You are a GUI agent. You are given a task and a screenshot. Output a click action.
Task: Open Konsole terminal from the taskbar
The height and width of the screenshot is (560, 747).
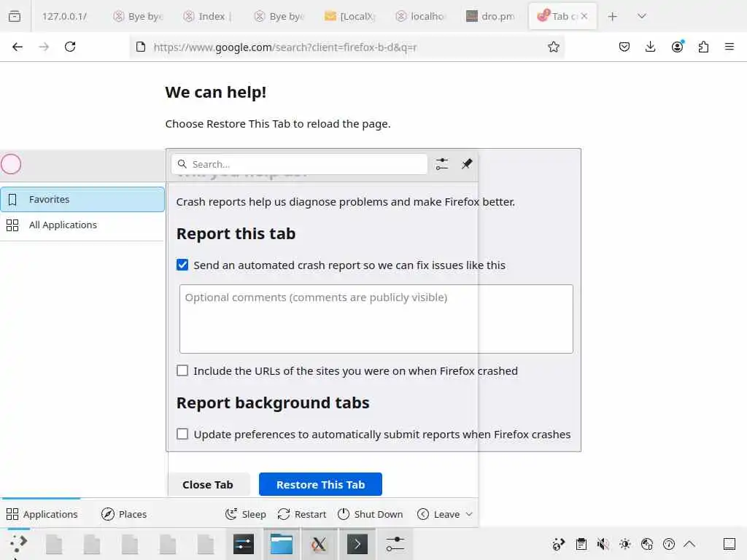click(357, 544)
